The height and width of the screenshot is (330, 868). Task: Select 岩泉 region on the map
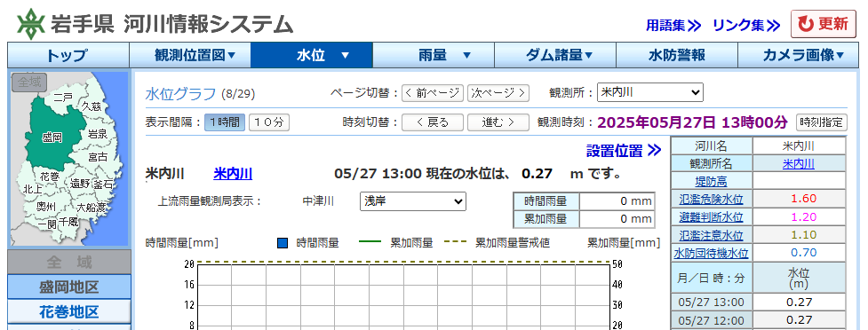click(x=97, y=134)
